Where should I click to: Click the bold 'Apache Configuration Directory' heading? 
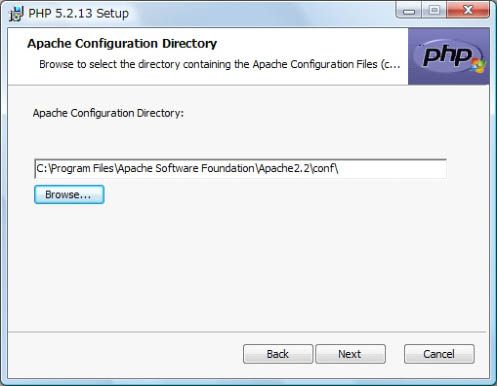tap(122, 44)
